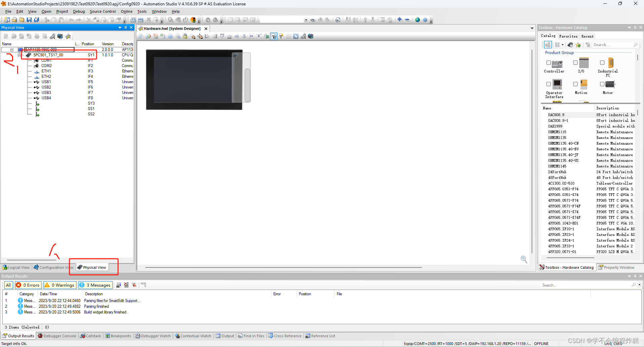Open the Debugger Console tab
The image size is (644, 347).
click(x=57, y=336)
